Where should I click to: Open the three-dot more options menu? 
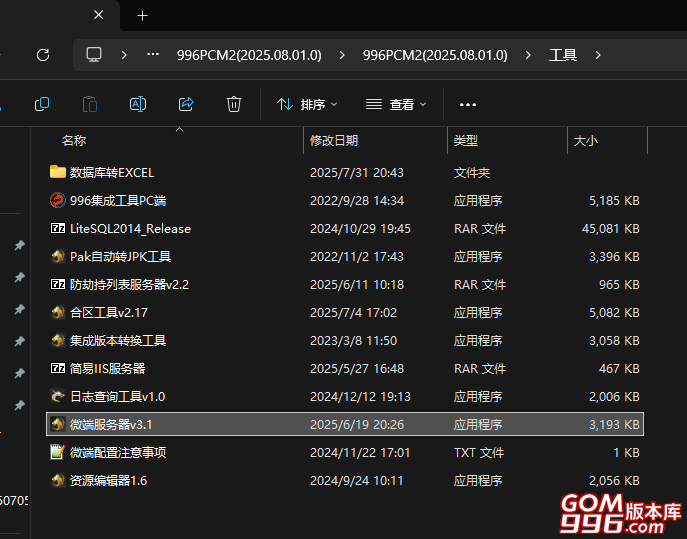coord(467,104)
